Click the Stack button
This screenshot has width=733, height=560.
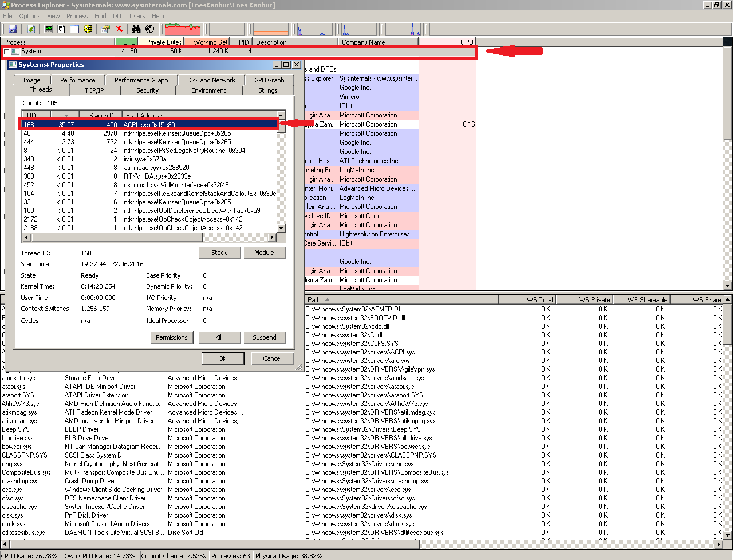tap(219, 253)
